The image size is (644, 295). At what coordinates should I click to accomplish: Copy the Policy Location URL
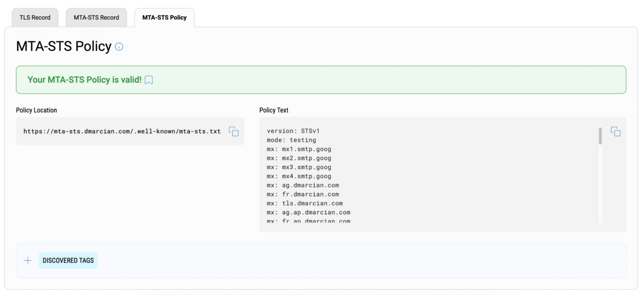(x=234, y=131)
